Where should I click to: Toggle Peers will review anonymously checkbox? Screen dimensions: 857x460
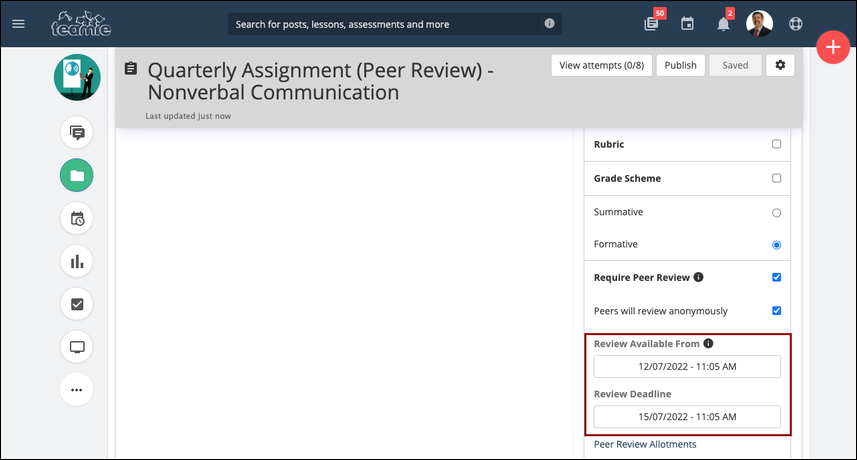coord(776,311)
